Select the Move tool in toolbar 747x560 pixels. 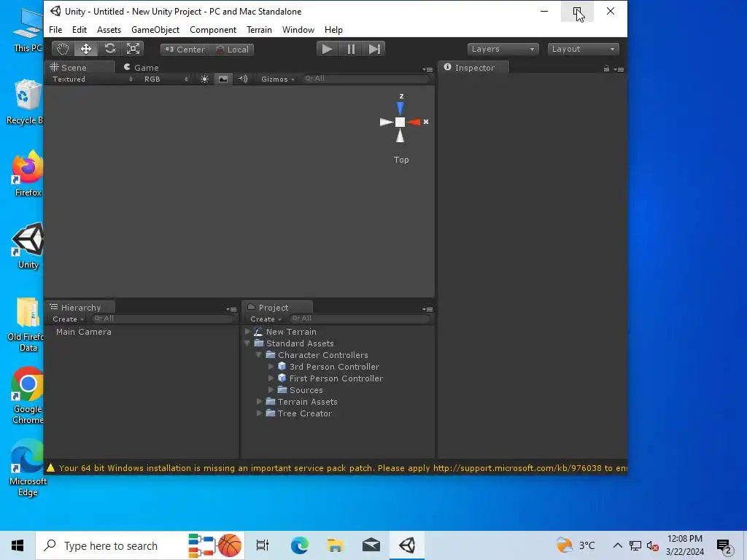(x=86, y=49)
